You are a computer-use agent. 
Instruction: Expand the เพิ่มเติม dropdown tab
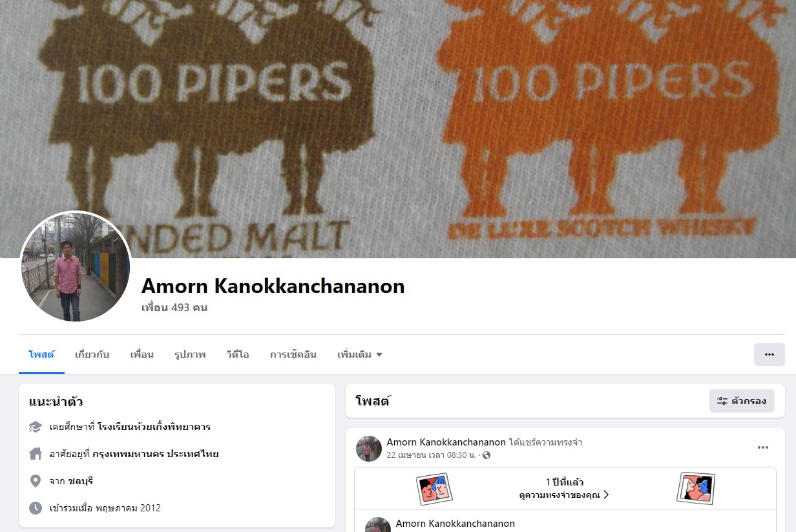(359, 354)
